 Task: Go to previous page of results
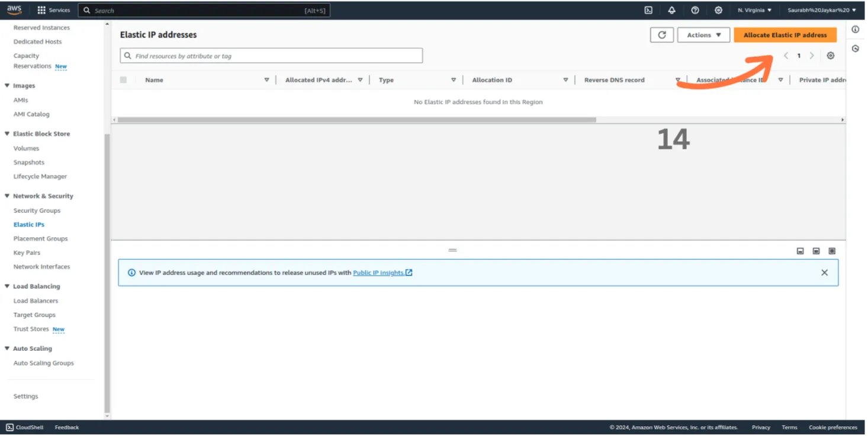pos(786,56)
